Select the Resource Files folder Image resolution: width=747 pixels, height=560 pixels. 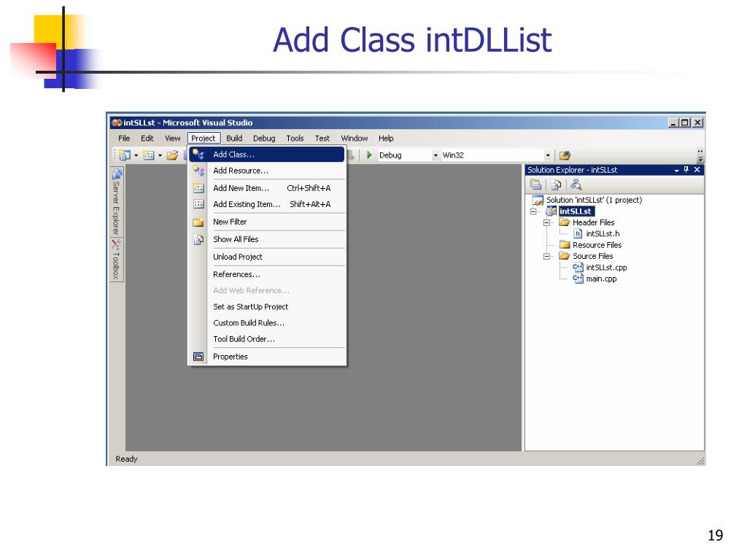(597, 245)
